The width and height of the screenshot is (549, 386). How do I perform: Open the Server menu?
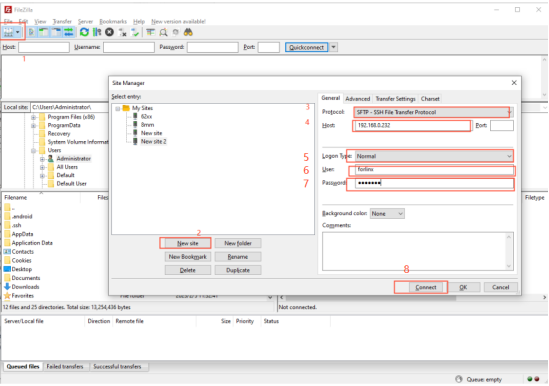tap(85, 22)
